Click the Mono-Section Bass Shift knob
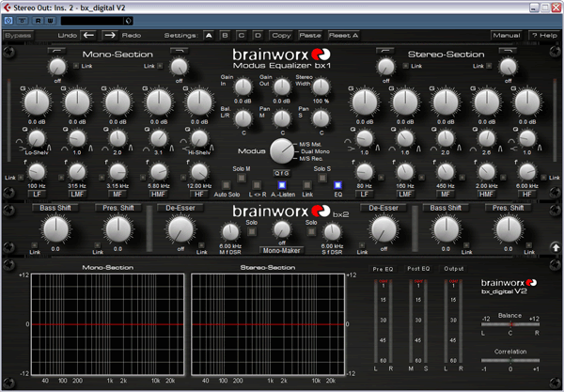Viewport: 564px width, 392px height. [56, 228]
